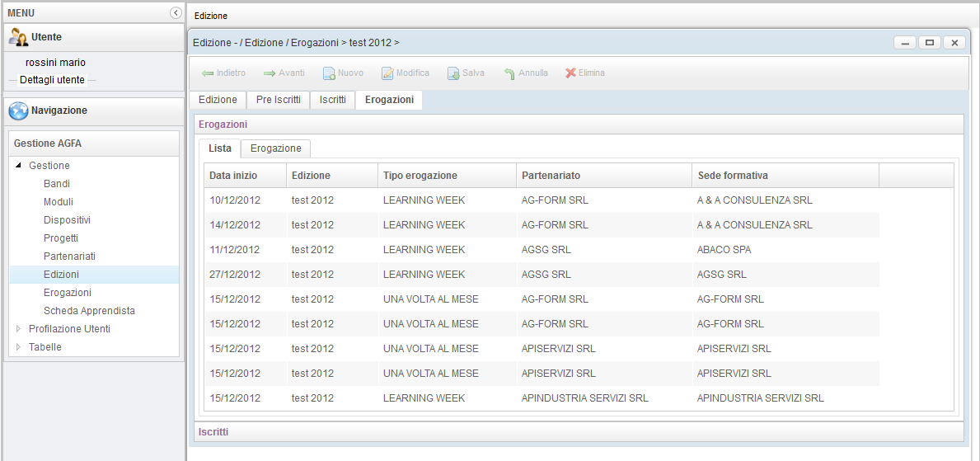
Task: Collapse the Gestione tree node
Action: pos(19,166)
